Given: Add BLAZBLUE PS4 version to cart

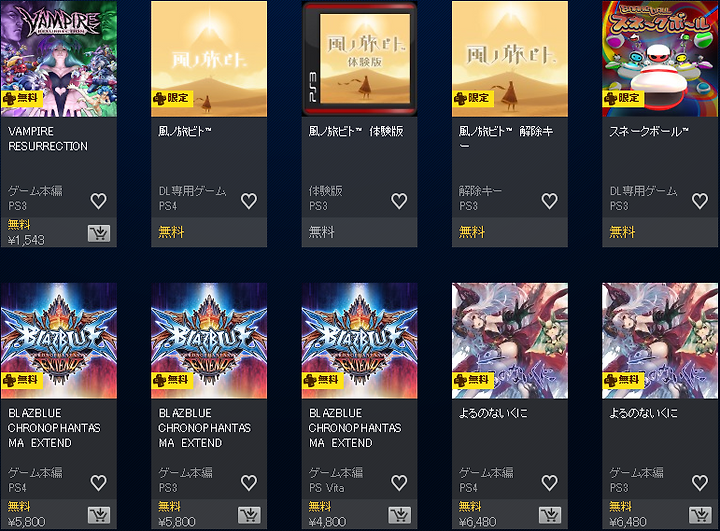Looking at the screenshot, I should tap(99, 515).
